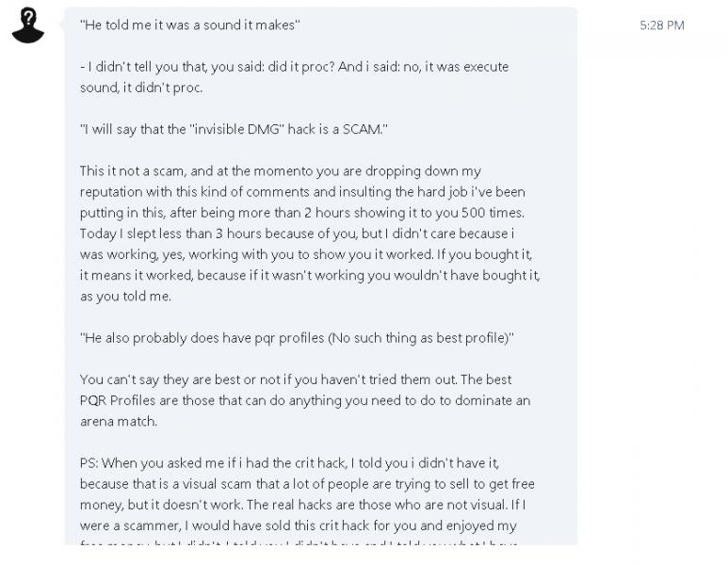The width and height of the screenshot is (728, 565).
Task: Click the quoted "invisible DMG" hack is a SCAM line
Action: tap(234, 129)
